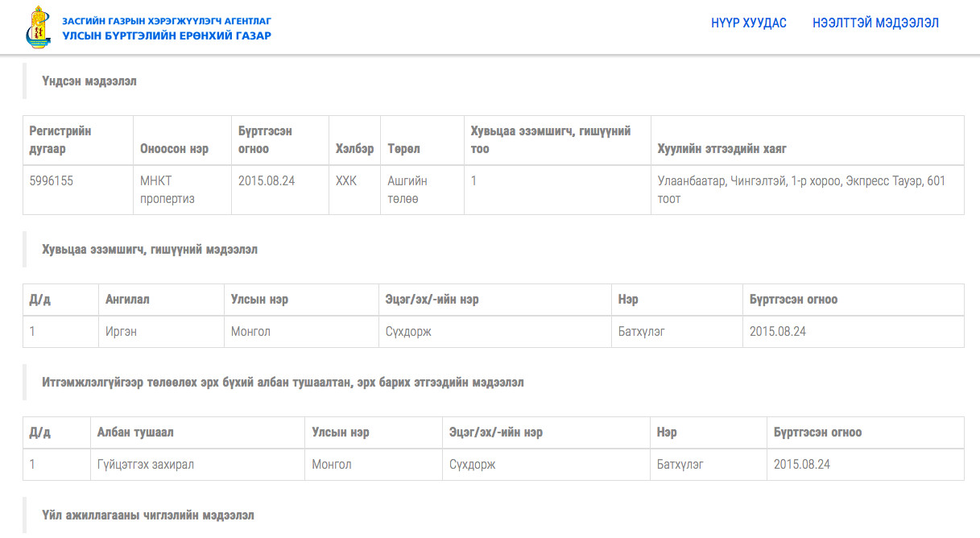
Task: Select Монгол cell in shareholder table
Action: point(302,332)
